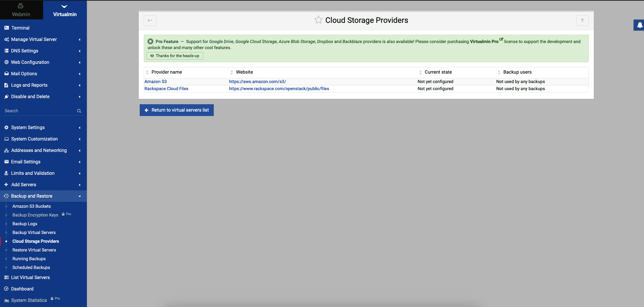The image size is (644, 307).
Task: Click Return to virtual servers list button
Action: coord(177,110)
